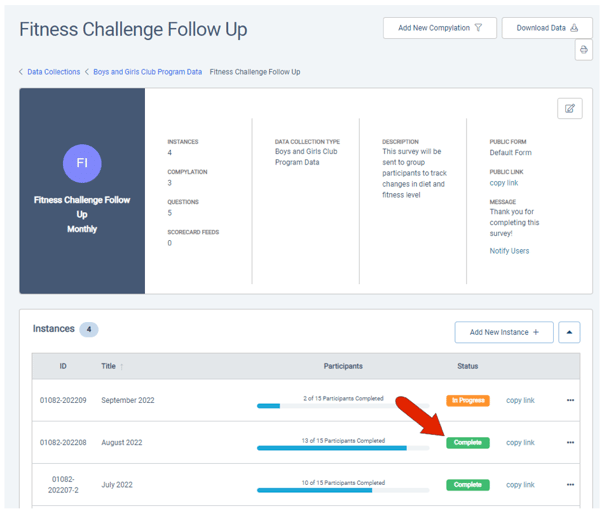Click the print icon button
The height and width of the screenshot is (516, 604).
[583, 51]
